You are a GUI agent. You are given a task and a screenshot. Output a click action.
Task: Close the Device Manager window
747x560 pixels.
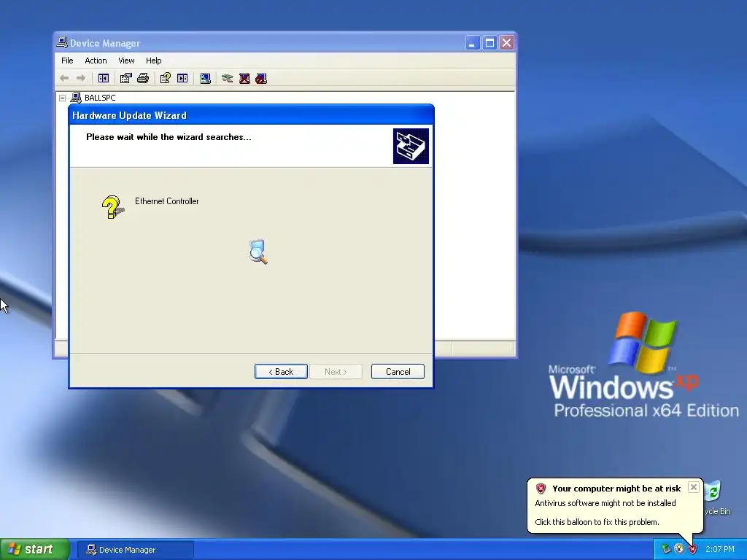(506, 43)
